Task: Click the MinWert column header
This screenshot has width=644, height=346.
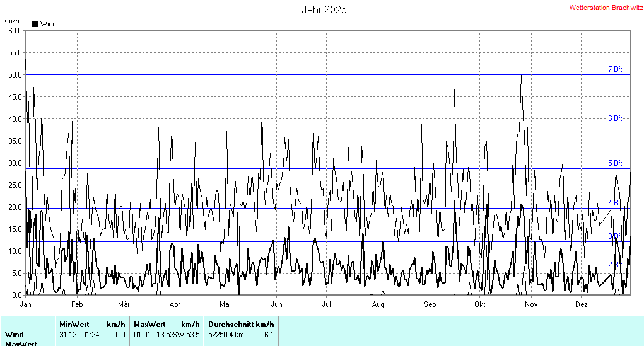Action: point(73,324)
